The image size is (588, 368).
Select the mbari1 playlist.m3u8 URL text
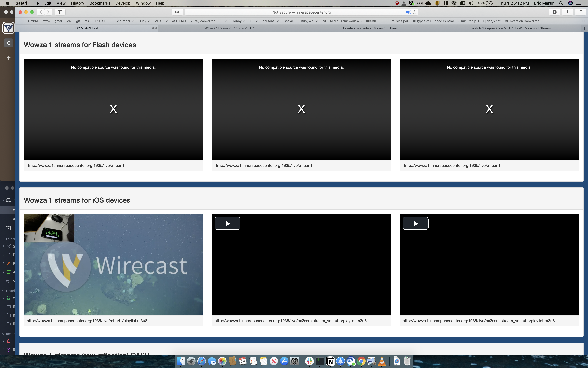(87, 321)
